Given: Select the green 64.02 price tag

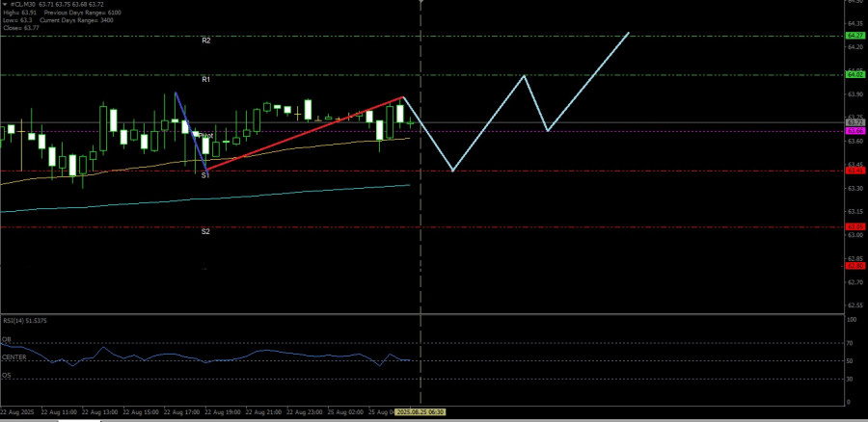Looking at the screenshot, I should (x=855, y=74).
